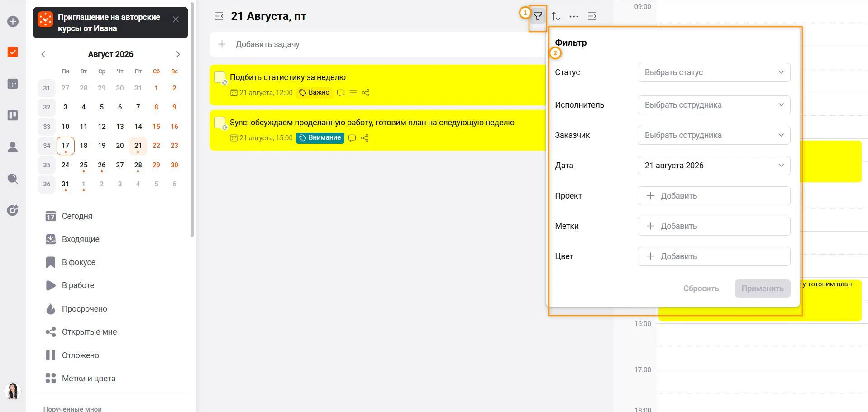Image resolution: width=868 pixels, height=412 pixels.
Task: Close the course invitation banner
Action: pos(176,19)
